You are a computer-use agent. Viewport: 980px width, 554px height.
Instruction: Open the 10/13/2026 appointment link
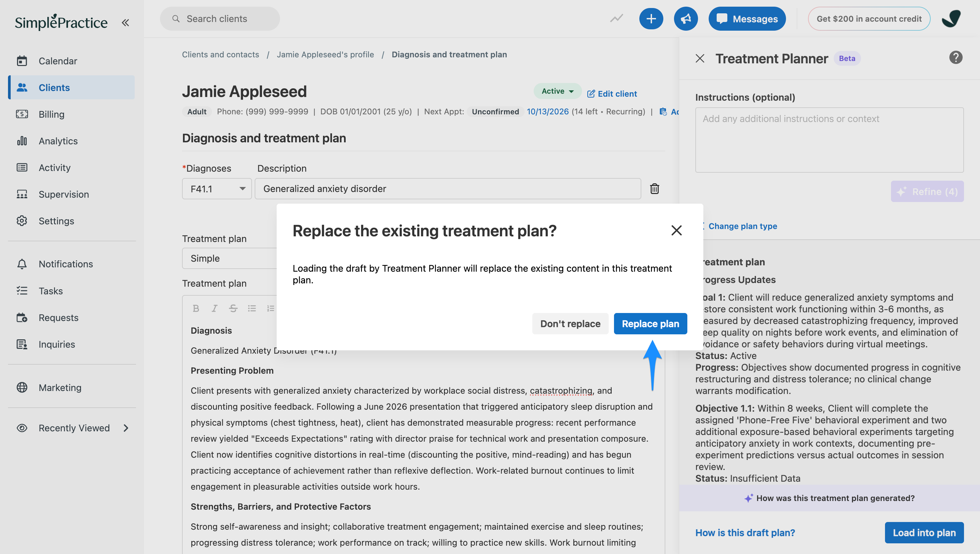tap(547, 111)
